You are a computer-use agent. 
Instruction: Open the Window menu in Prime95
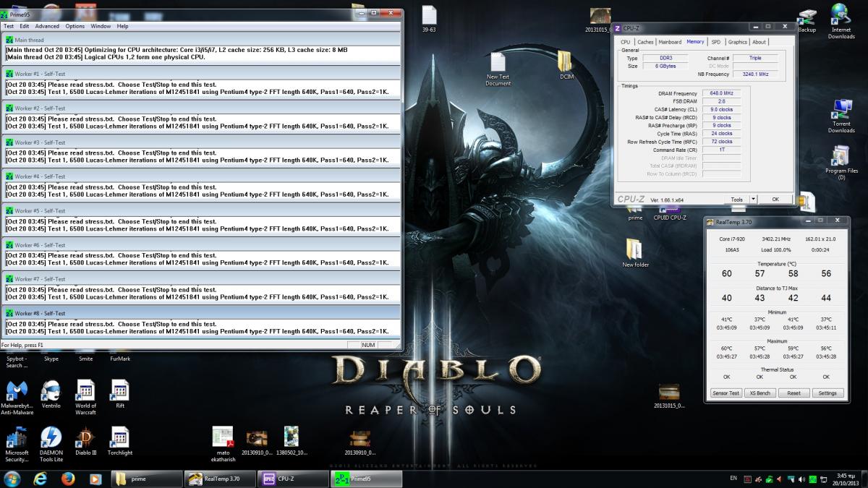pyautogui.click(x=101, y=26)
